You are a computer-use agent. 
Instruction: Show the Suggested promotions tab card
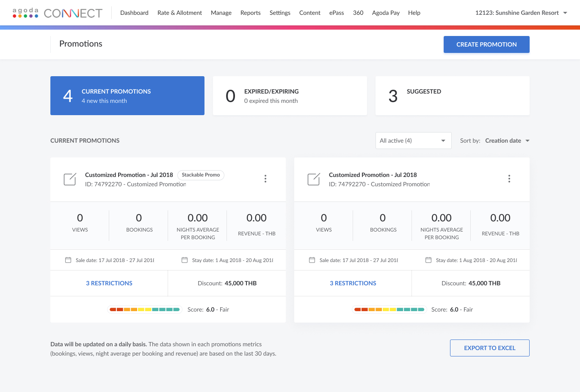coord(452,96)
